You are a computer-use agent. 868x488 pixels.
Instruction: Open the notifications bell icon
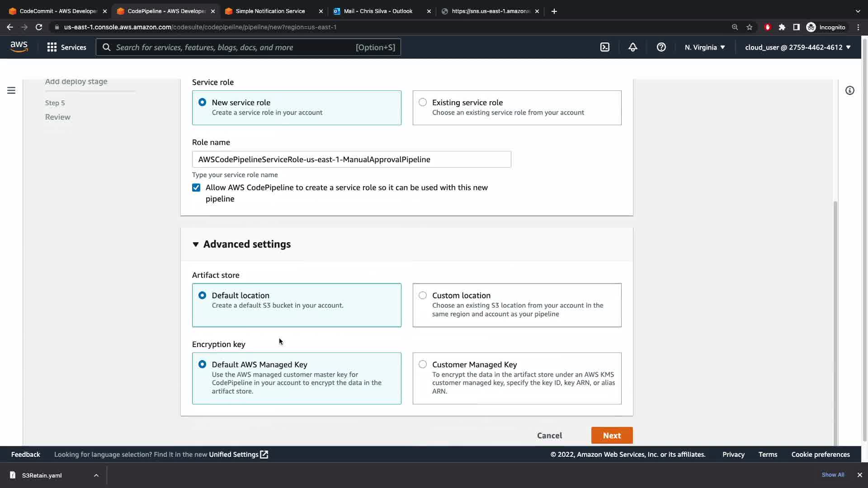pyautogui.click(x=633, y=47)
